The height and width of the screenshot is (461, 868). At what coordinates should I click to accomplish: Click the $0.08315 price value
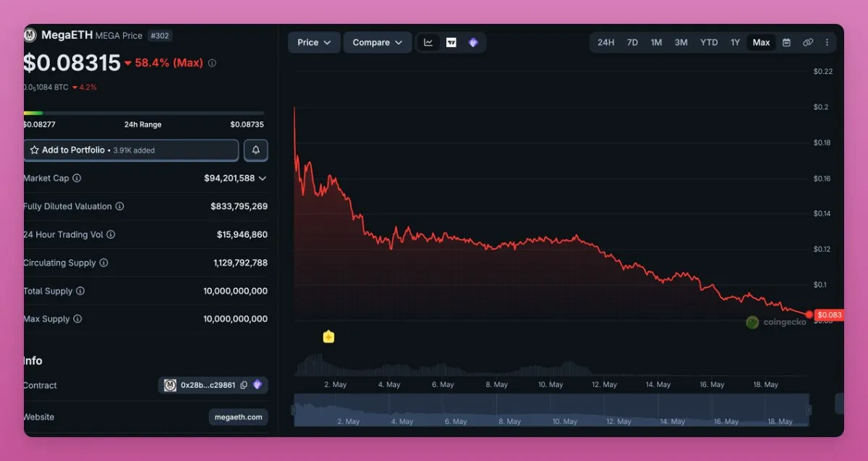tap(72, 63)
